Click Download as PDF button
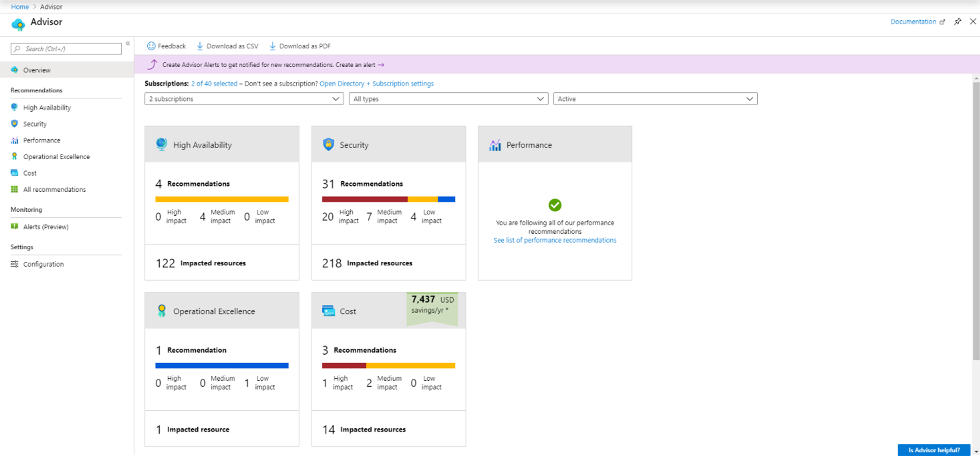 point(300,46)
